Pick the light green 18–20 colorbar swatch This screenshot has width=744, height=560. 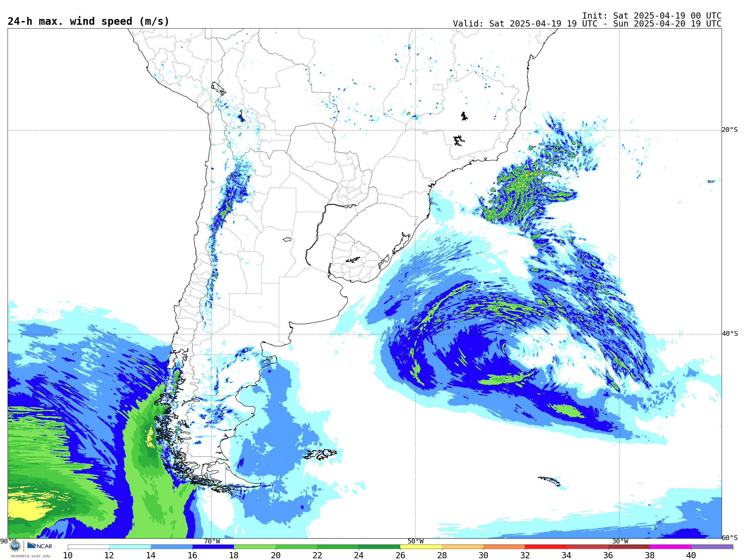255,547
